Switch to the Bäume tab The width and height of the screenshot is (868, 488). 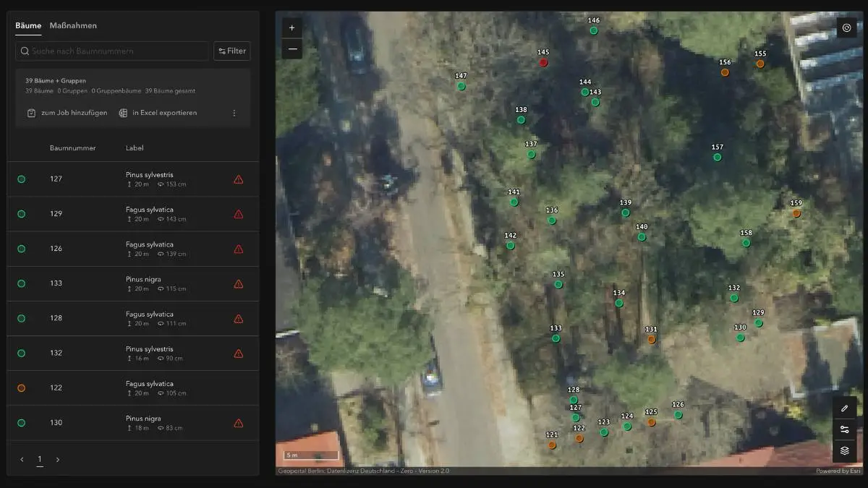tap(28, 25)
